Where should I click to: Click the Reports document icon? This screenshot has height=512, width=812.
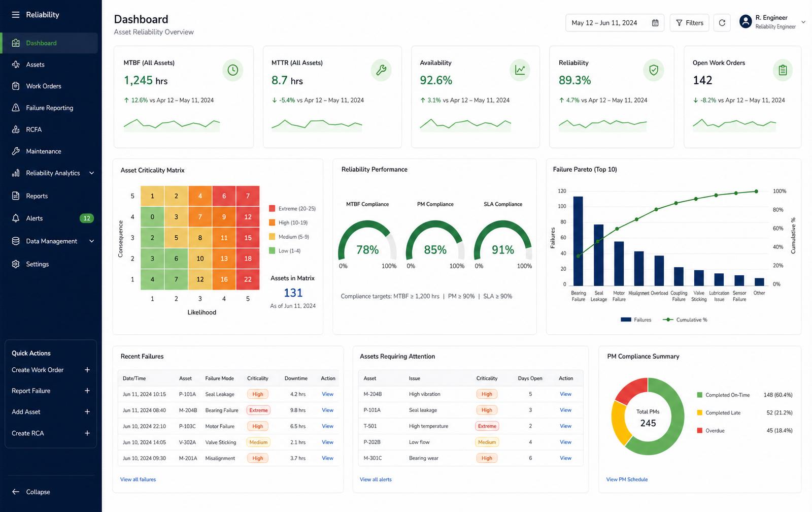pyautogui.click(x=16, y=196)
